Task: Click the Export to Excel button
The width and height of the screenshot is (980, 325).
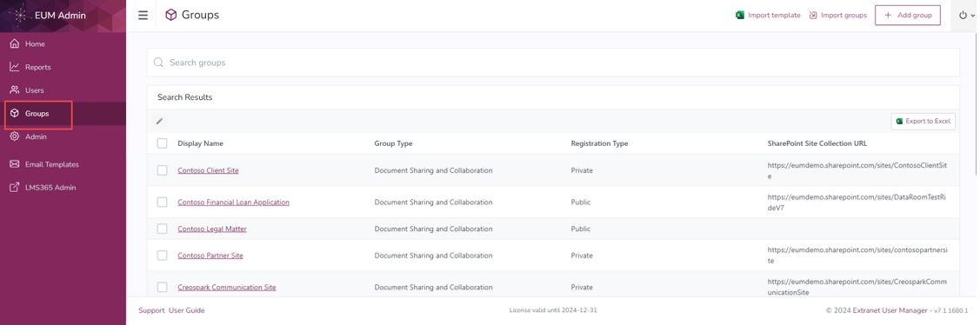Action: click(x=923, y=122)
